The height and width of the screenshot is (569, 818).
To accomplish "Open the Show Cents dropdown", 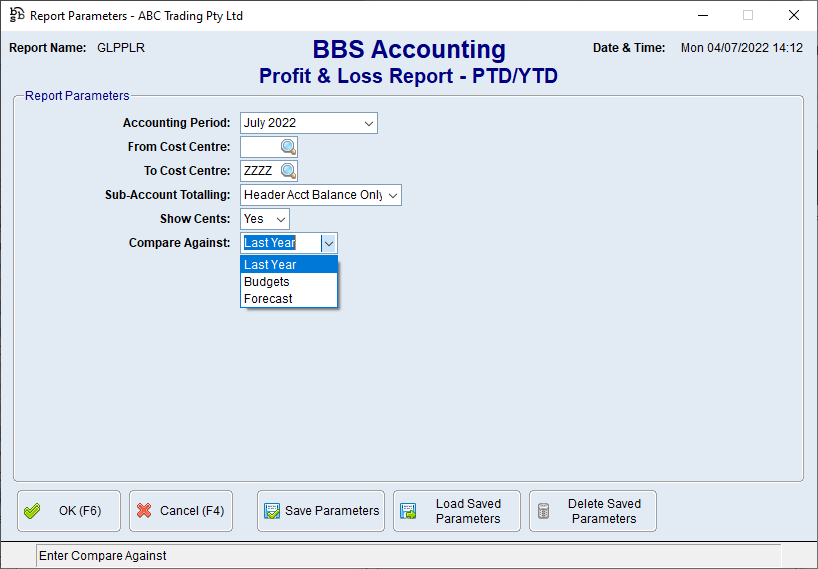I will tap(280, 219).
